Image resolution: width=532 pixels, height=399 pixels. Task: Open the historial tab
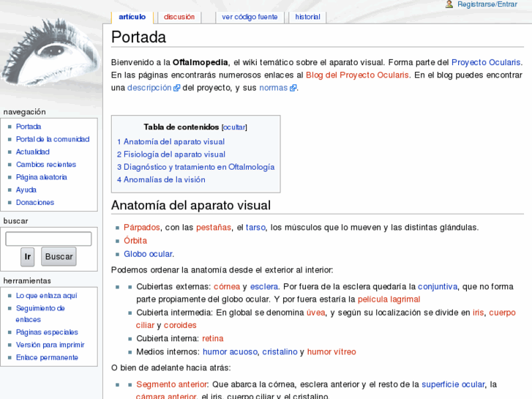[x=307, y=17]
